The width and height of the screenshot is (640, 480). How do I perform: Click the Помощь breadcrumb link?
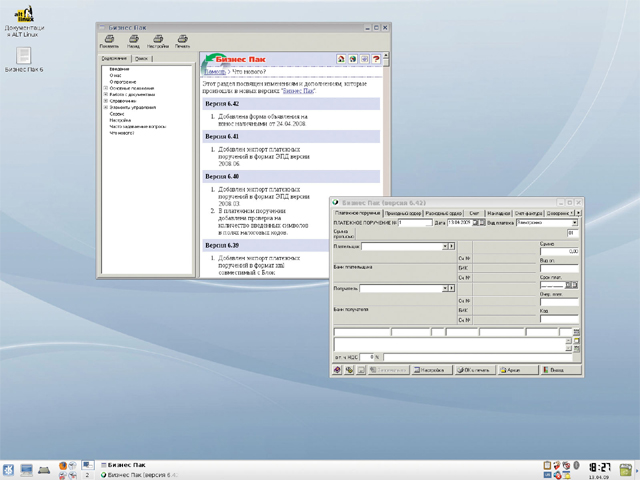[215, 71]
